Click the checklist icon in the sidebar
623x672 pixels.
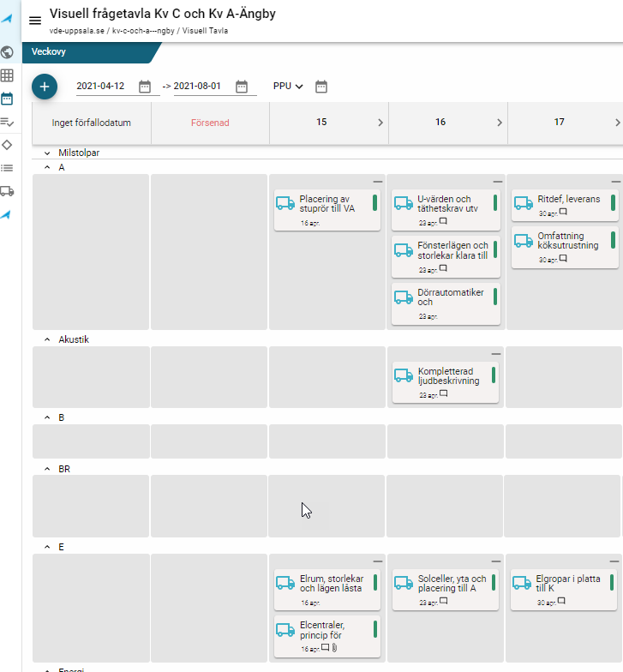7,122
